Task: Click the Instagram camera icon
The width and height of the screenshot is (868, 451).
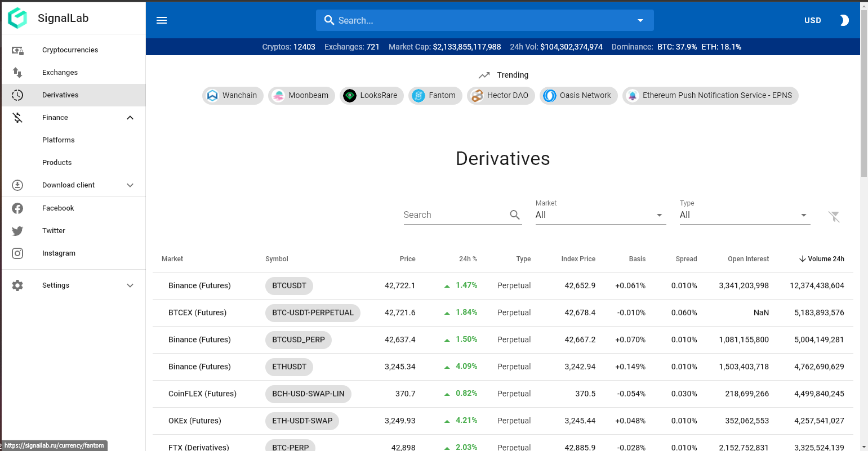Action: (17, 253)
